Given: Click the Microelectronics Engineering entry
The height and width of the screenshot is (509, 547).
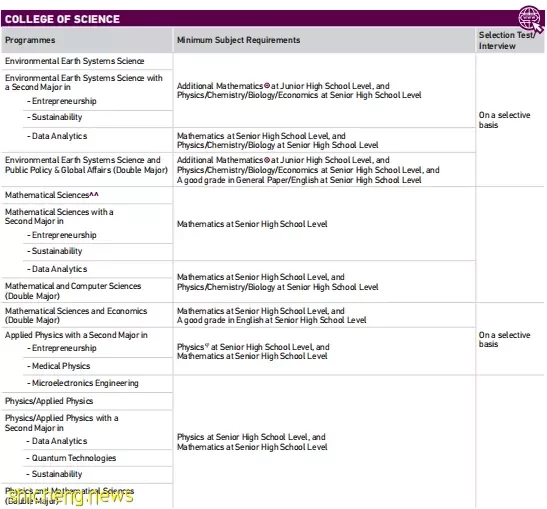Looking at the screenshot, I should [x=83, y=383].
